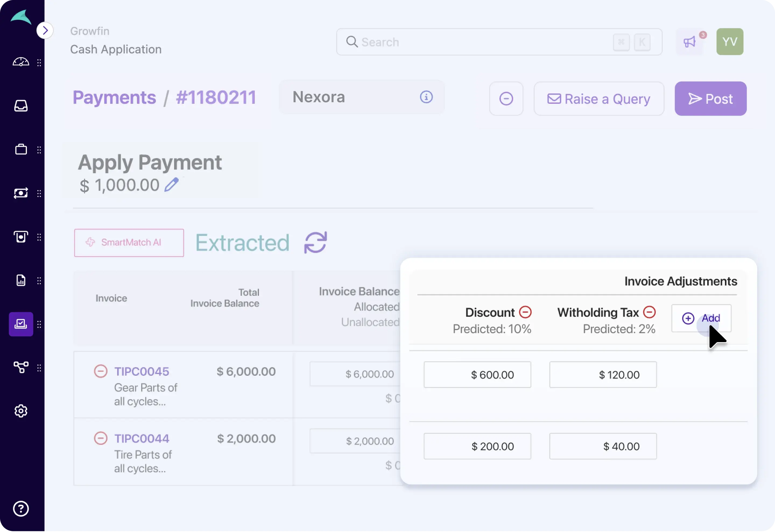Edit payment amount with pencil icon
The image size is (775, 532).
click(x=171, y=185)
